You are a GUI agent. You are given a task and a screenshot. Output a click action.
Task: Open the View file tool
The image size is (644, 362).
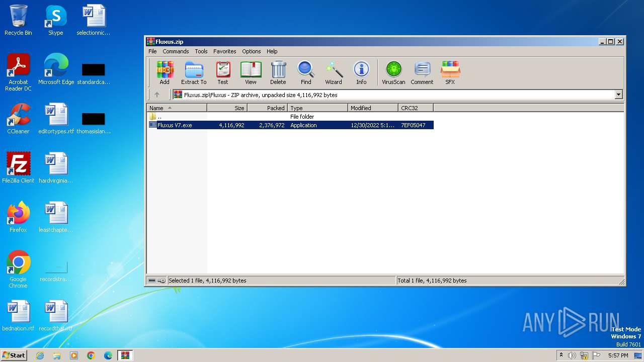(x=251, y=73)
